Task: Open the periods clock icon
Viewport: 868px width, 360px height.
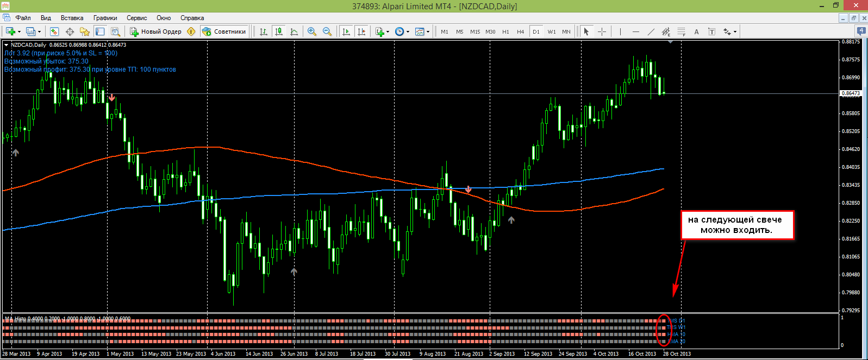Action: (399, 31)
